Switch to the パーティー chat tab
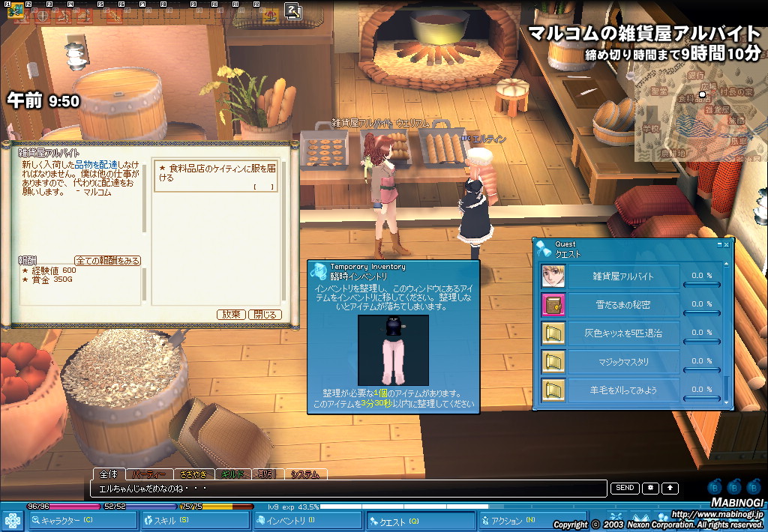Viewport: 768px width, 532px height. pyautogui.click(x=149, y=474)
